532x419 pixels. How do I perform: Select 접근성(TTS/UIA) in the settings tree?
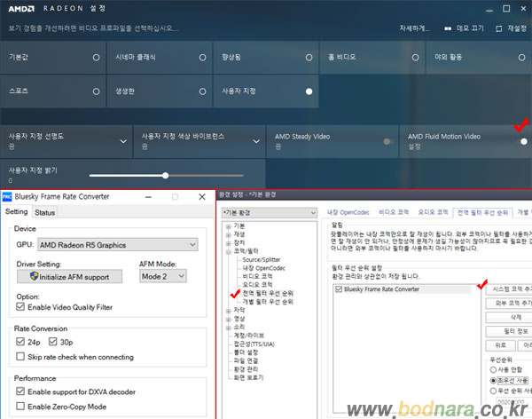pyautogui.click(x=254, y=344)
